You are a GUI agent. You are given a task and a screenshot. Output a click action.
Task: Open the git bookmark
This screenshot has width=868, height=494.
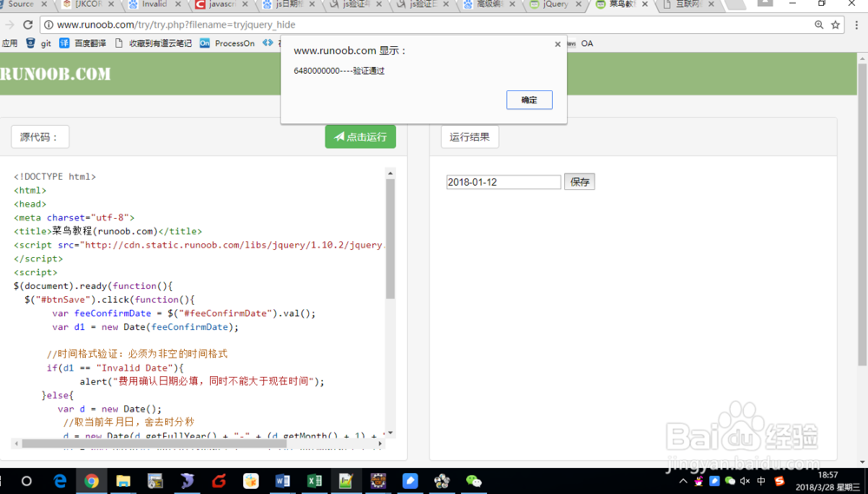tap(39, 43)
